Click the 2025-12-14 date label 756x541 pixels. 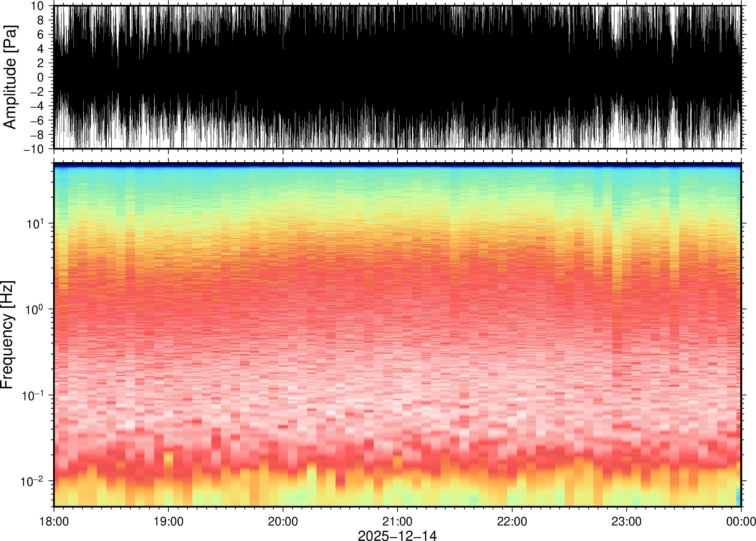tap(397, 535)
